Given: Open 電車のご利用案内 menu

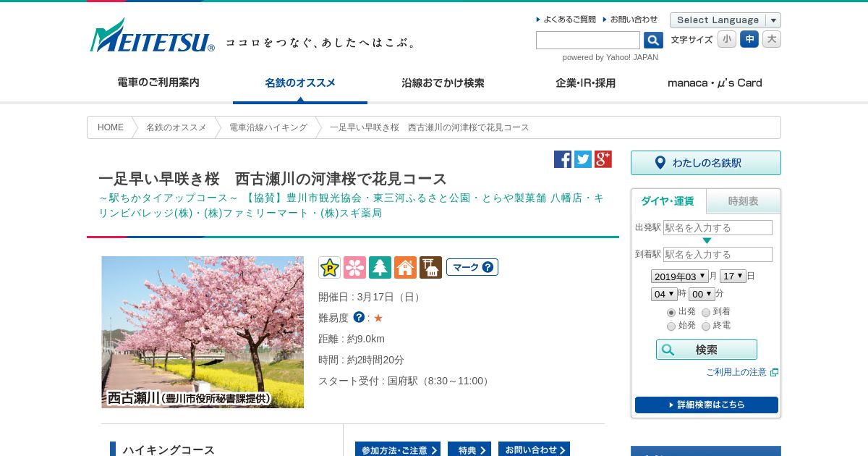Looking at the screenshot, I should click(x=158, y=83).
